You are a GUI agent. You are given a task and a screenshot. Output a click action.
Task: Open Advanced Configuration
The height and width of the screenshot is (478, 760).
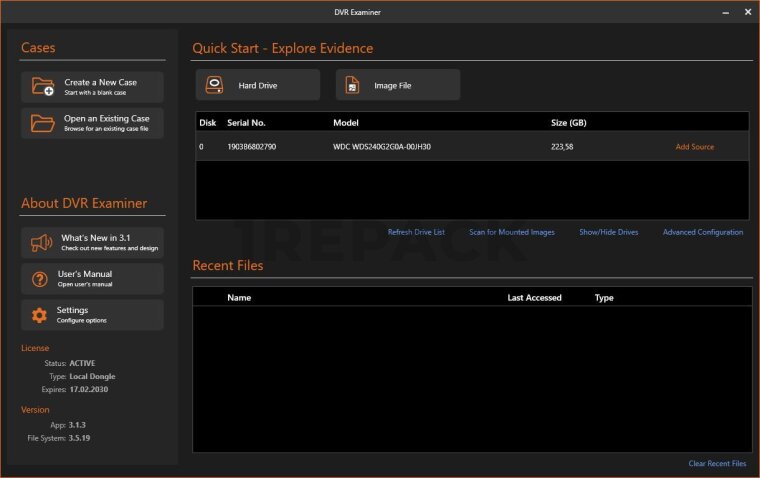(x=702, y=232)
